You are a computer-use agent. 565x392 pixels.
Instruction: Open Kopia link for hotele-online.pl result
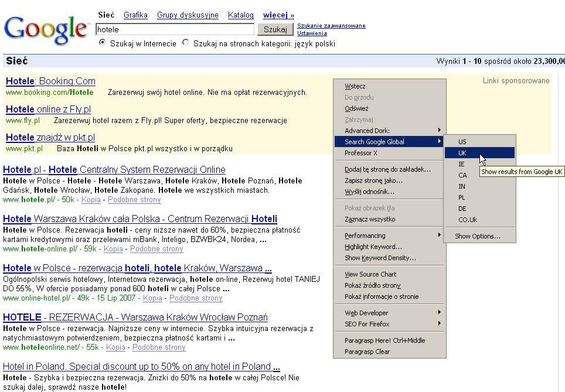pos(113,248)
